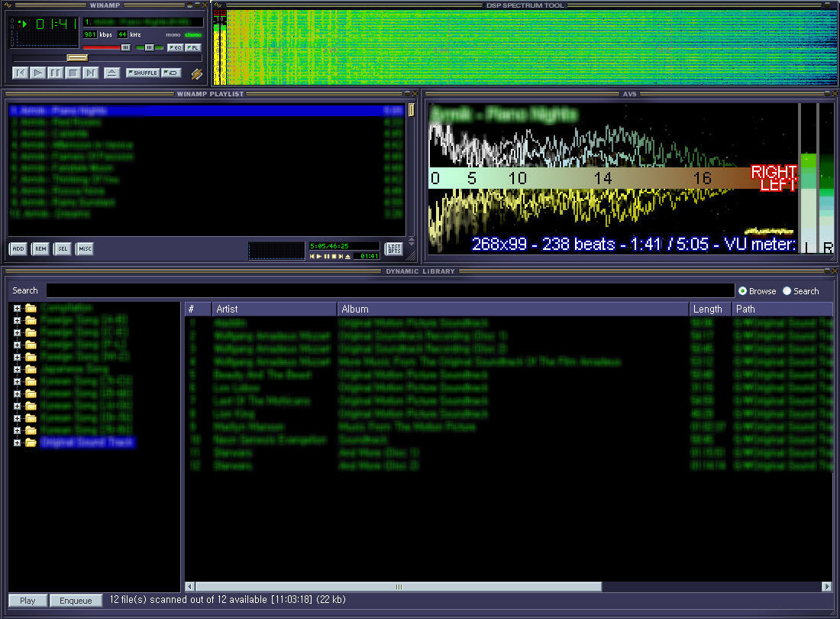Click playlist mini pause button

pyautogui.click(x=327, y=257)
